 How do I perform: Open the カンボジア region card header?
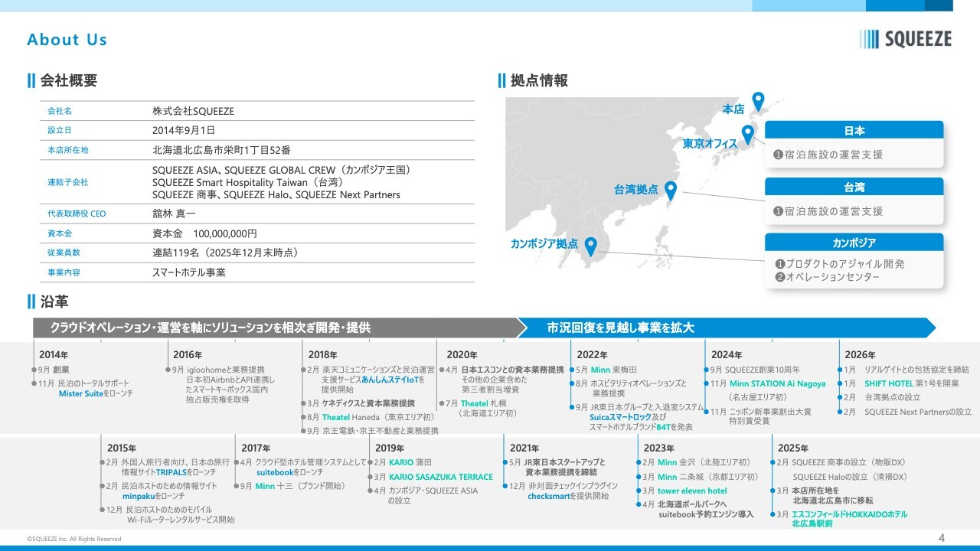[x=854, y=243]
